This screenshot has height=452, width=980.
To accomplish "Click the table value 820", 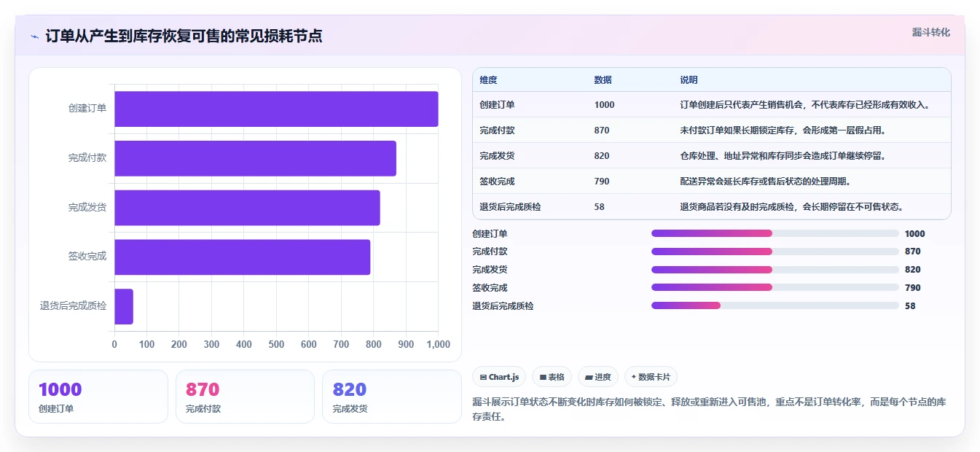I will (602, 156).
